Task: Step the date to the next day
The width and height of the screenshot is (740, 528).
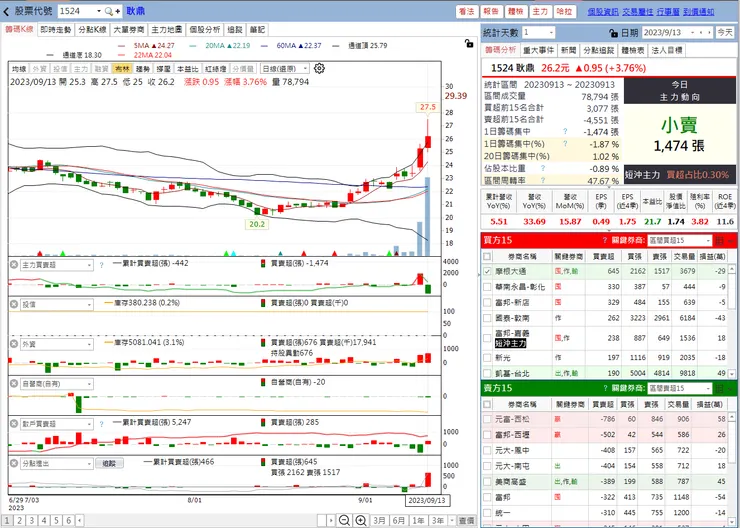Action: [708, 33]
